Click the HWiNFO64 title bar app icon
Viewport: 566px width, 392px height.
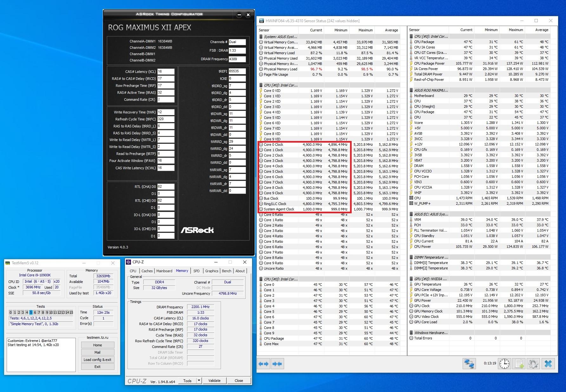coord(262,21)
